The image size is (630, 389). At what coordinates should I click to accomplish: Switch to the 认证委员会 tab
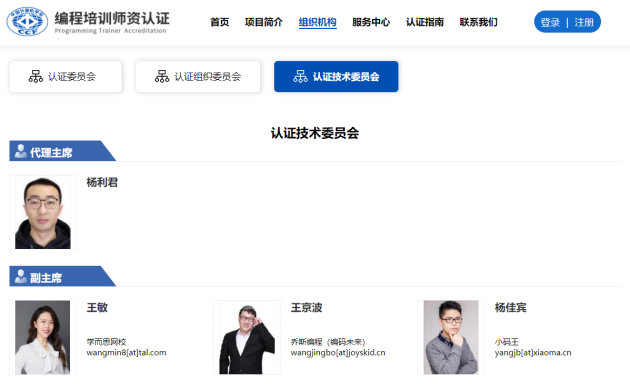(65, 76)
